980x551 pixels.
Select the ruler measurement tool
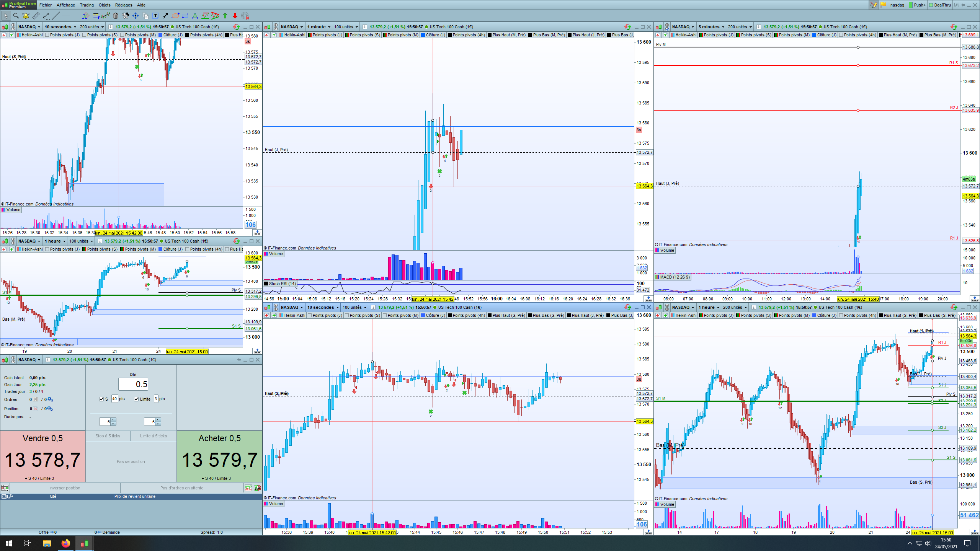click(x=36, y=16)
